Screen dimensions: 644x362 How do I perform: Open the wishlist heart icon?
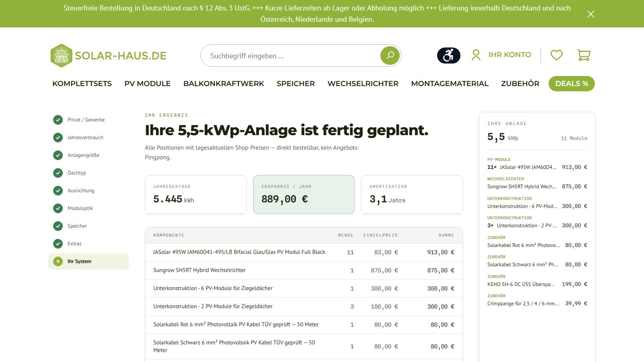click(556, 55)
